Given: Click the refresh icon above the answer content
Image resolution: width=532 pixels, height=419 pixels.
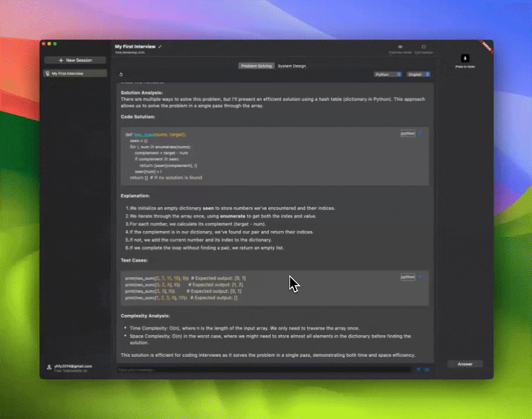Looking at the screenshot, I should pyautogui.click(x=122, y=75).
